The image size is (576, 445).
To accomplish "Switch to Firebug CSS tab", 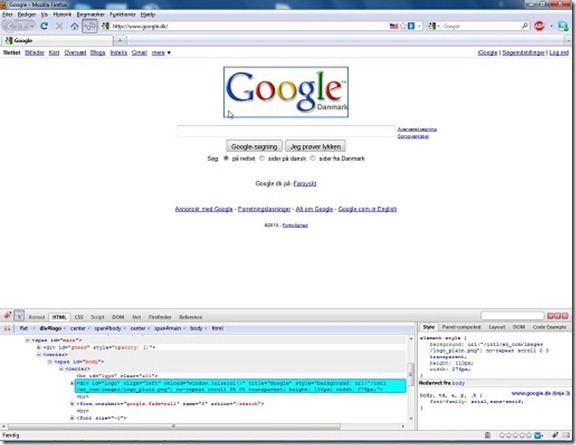I will tap(79, 317).
